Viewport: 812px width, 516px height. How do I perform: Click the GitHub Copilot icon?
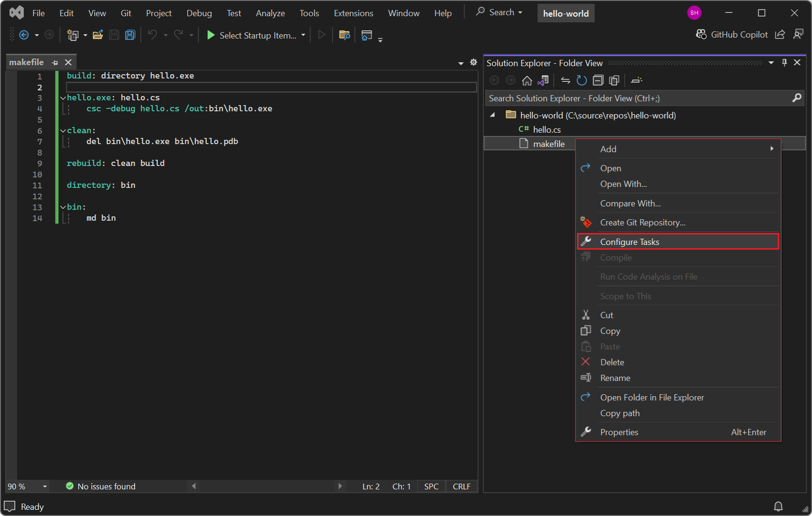tap(701, 35)
